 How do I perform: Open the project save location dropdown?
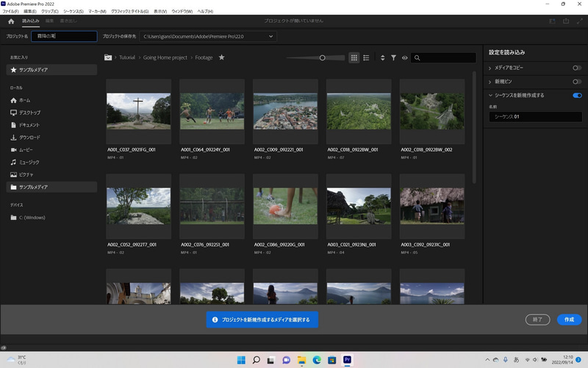271,36
